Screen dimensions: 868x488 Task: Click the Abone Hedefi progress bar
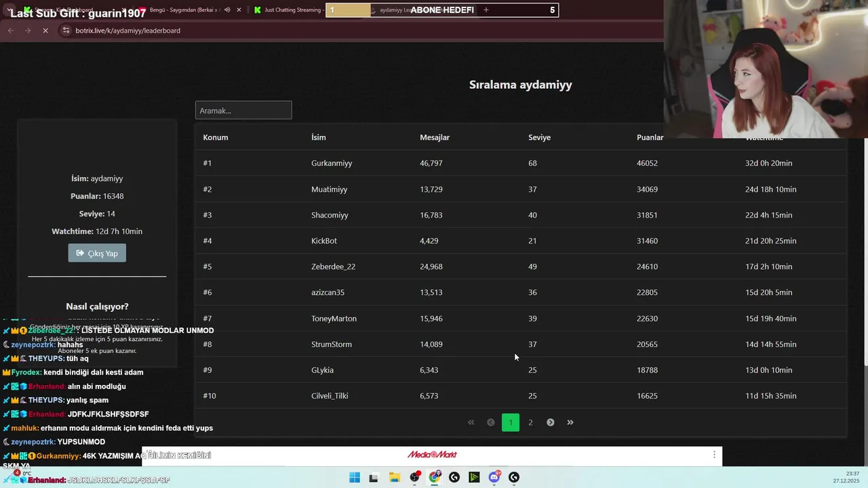click(x=442, y=10)
